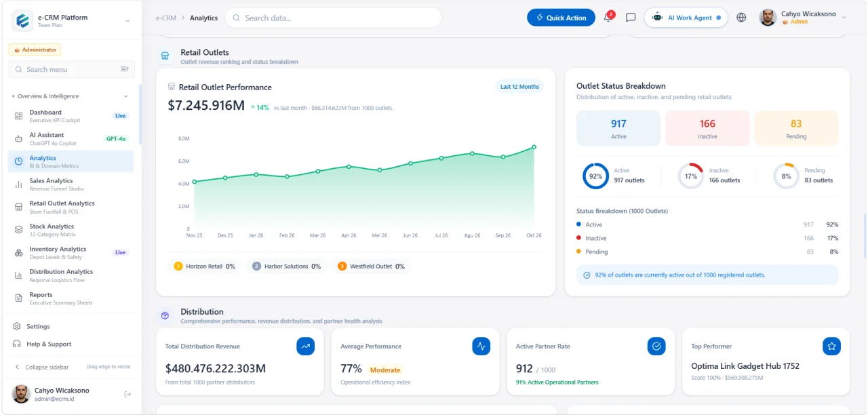Click the Search data input field
868x415 pixels.
333,18
